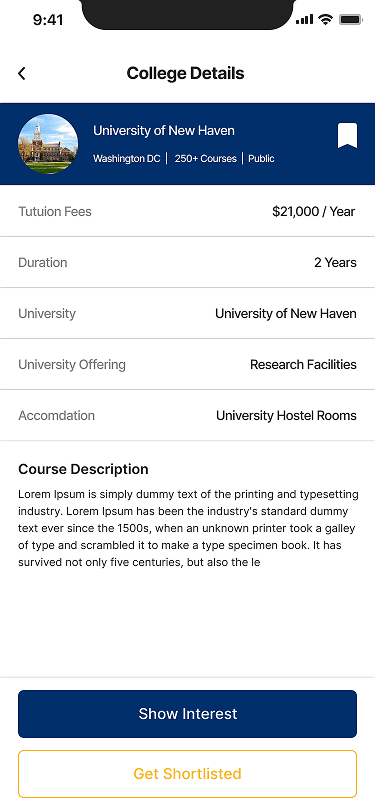The height and width of the screenshot is (812, 375).
Task: Click the Show Interest button
Action: (188, 714)
